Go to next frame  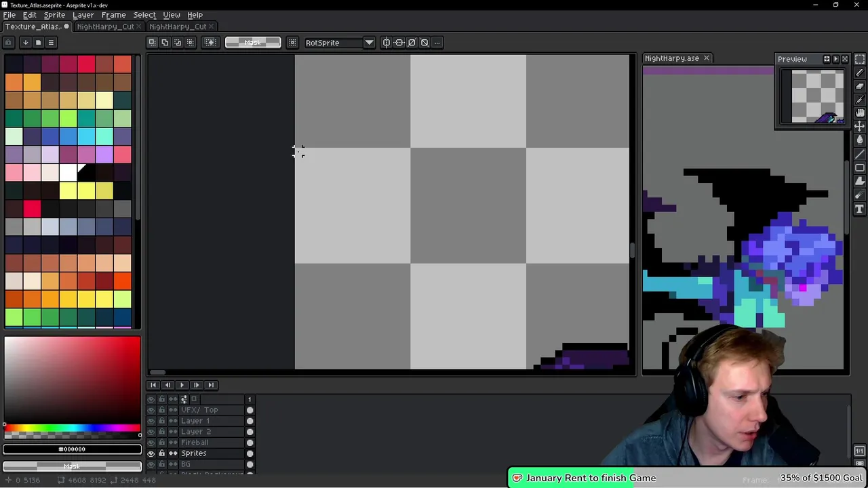(x=196, y=385)
